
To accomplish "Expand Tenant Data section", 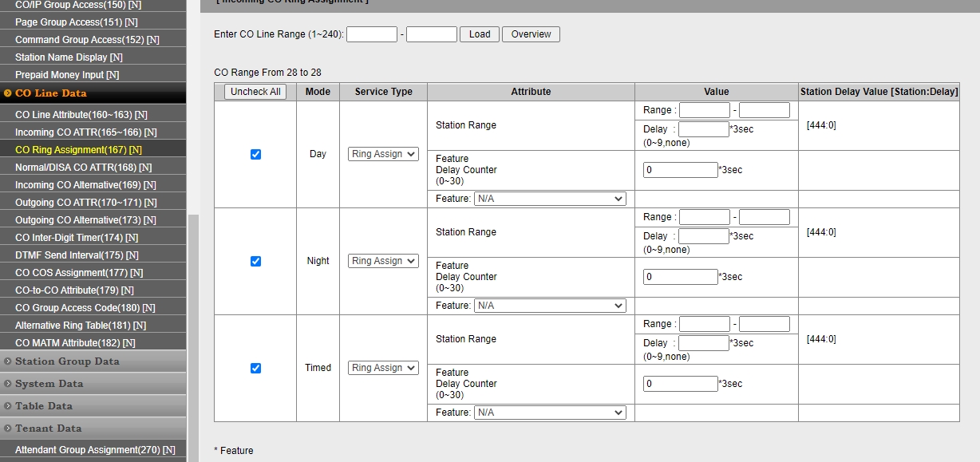I will point(48,428).
